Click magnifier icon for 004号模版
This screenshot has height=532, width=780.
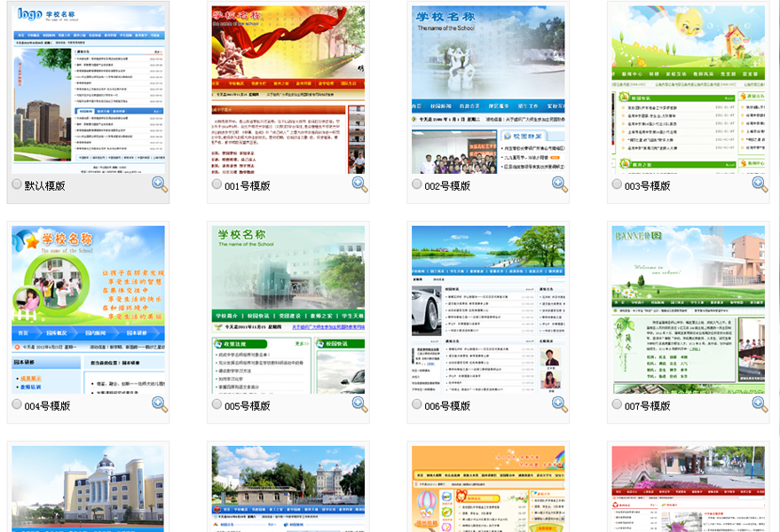pyautogui.click(x=160, y=404)
